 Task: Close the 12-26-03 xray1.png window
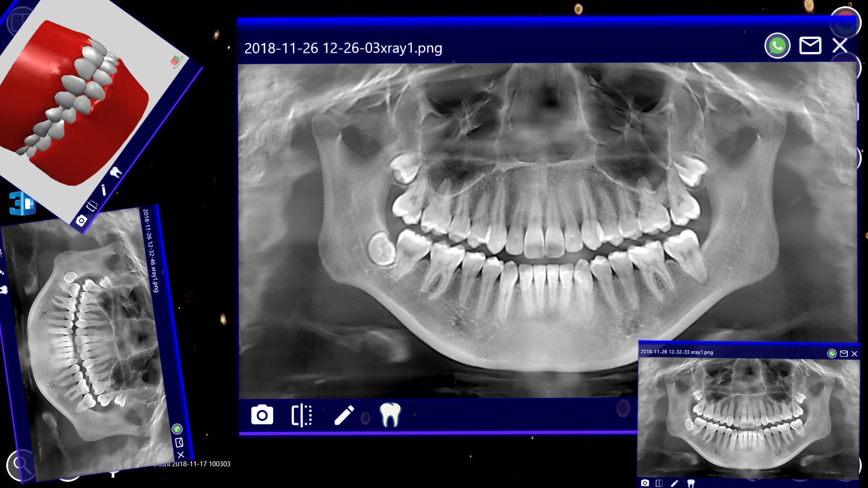coord(840,46)
